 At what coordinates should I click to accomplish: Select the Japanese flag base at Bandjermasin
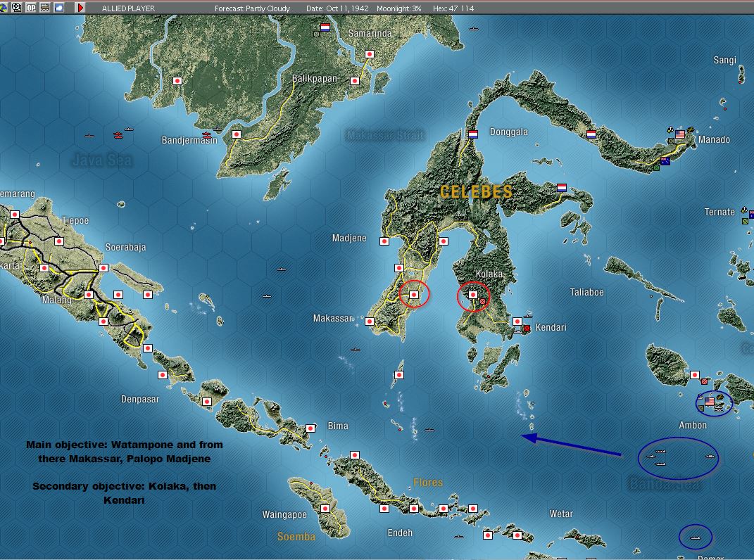click(236, 134)
